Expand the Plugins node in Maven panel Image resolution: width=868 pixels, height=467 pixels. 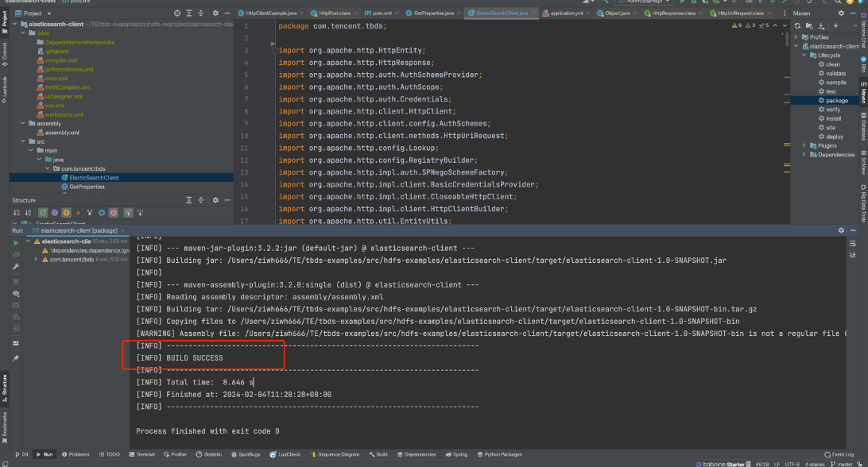click(804, 145)
